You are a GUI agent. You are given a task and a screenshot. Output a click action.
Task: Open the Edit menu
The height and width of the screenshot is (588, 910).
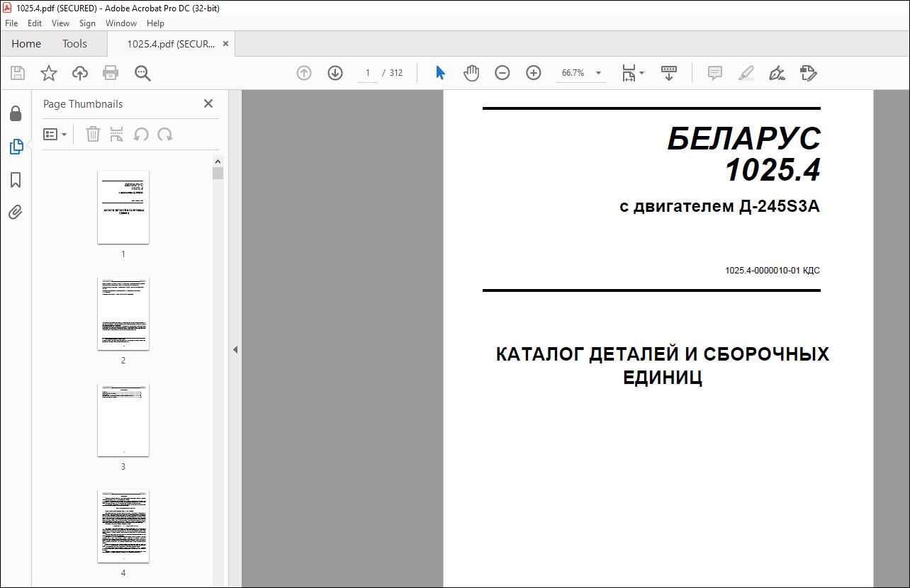[x=35, y=23]
